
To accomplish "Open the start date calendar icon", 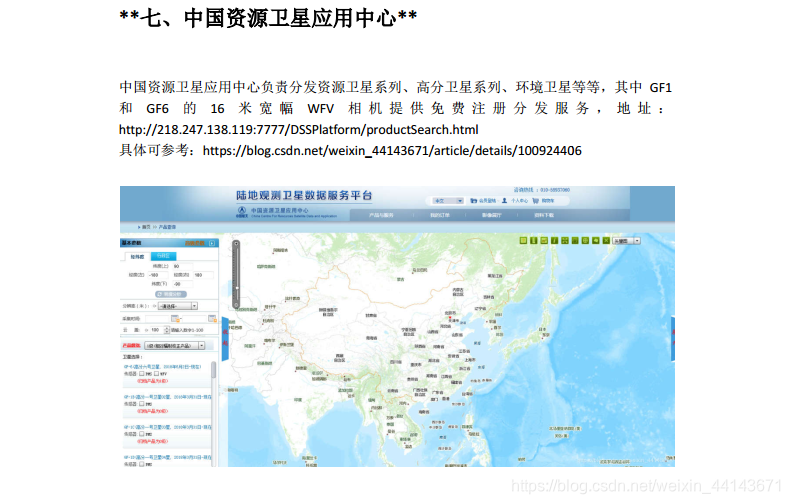I will [x=175, y=319].
